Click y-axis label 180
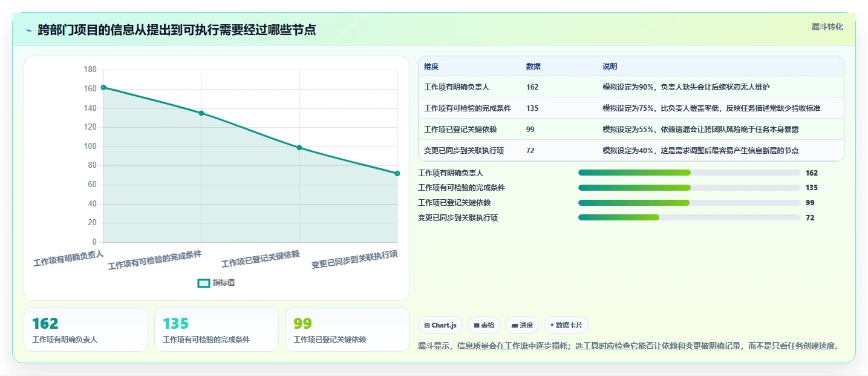The image size is (868, 376). pyautogui.click(x=90, y=70)
